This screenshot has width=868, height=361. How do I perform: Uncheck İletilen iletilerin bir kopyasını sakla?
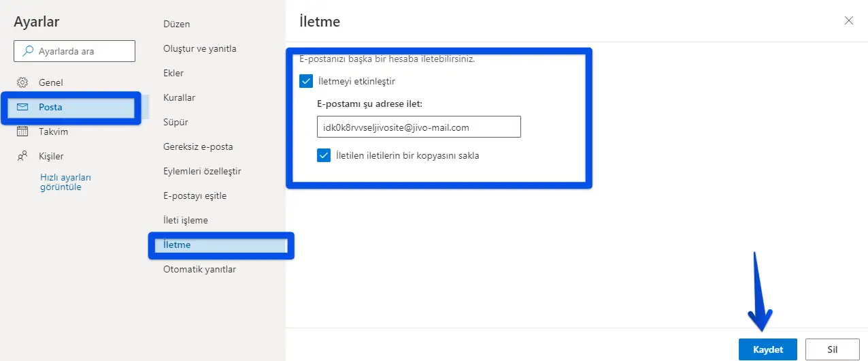(324, 155)
